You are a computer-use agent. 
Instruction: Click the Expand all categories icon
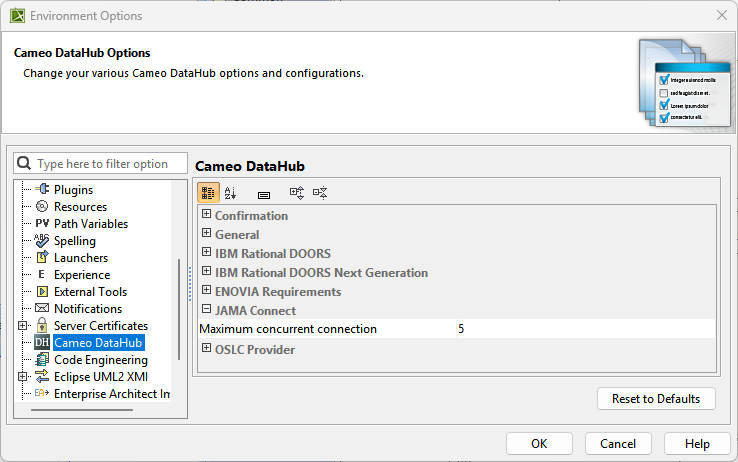pyautogui.click(x=296, y=193)
